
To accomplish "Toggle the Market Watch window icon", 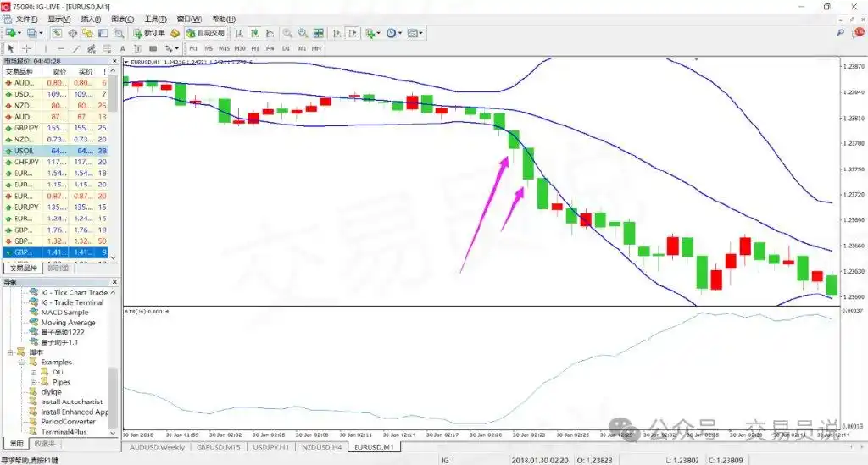I will pos(56,33).
